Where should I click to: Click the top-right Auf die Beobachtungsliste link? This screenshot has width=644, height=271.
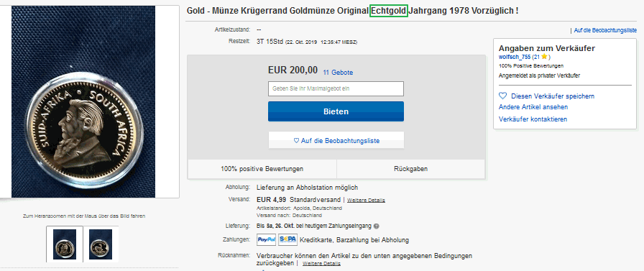[x=605, y=30]
